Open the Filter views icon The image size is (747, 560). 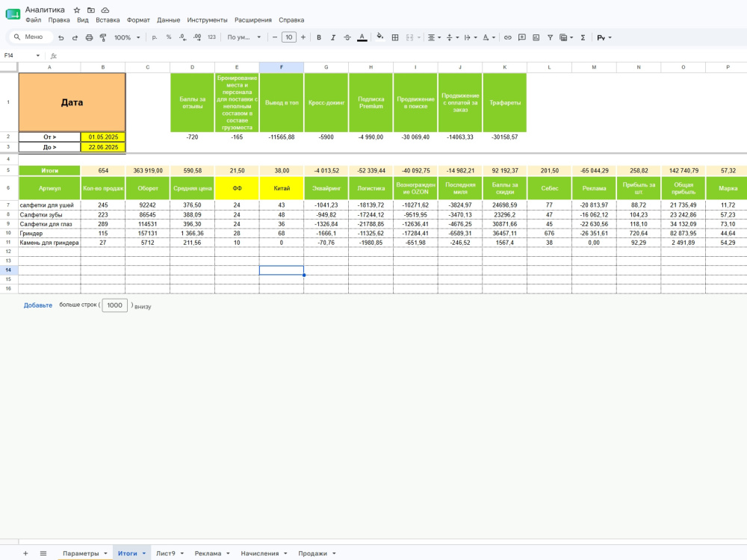point(566,37)
